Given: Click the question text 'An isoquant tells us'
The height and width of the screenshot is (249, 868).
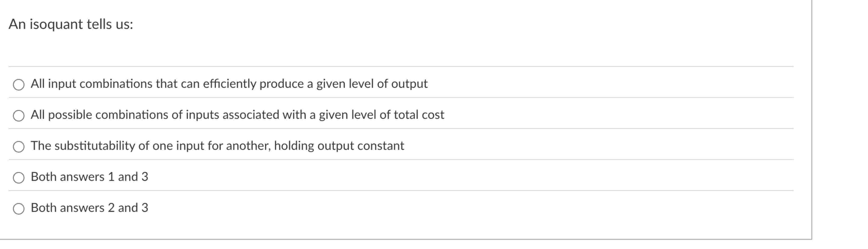Looking at the screenshot, I should pos(71,24).
